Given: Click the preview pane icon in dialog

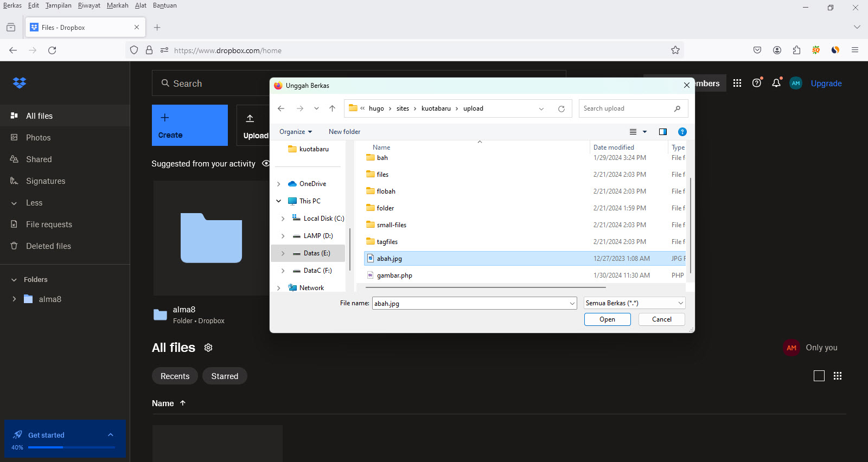Looking at the screenshot, I should tap(662, 132).
